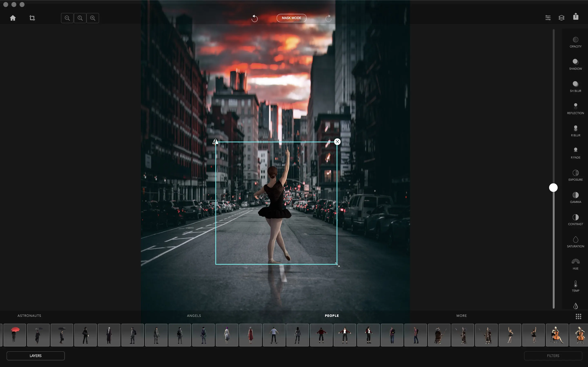The width and height of the screenshot is (588, 367).
Task: Go to the Home screen
Action: click(13, 18)
